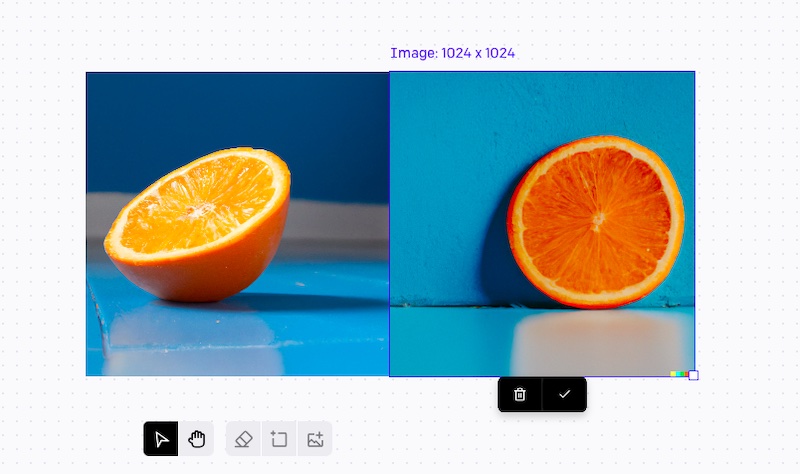Click the teal wall area of the right image
Viewport: 800px width, 474px height.
(x=450, y=130)
